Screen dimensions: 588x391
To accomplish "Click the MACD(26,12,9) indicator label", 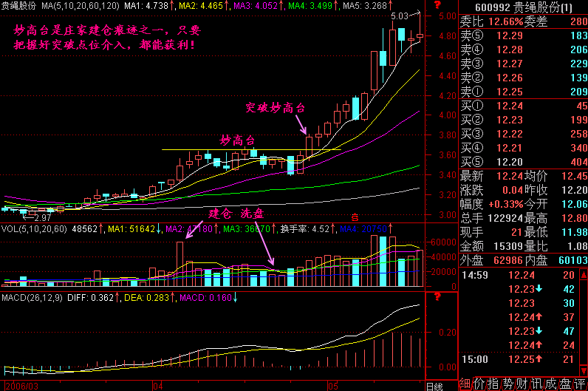I will point(31,298).
